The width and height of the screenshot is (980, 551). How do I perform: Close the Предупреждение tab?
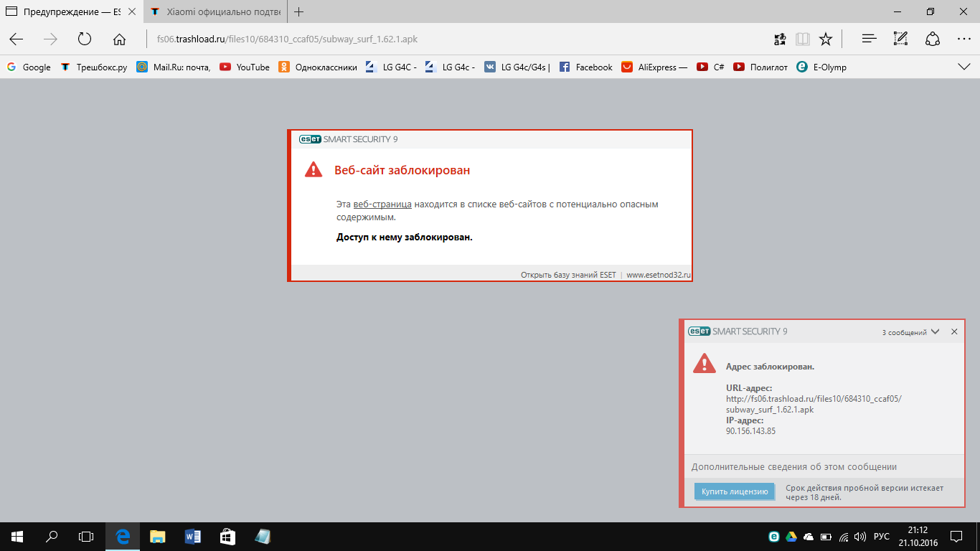coord(131,12)
